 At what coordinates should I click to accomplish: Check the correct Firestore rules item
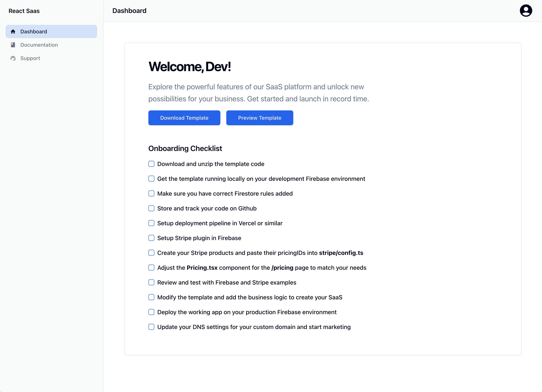click(151, 193)
